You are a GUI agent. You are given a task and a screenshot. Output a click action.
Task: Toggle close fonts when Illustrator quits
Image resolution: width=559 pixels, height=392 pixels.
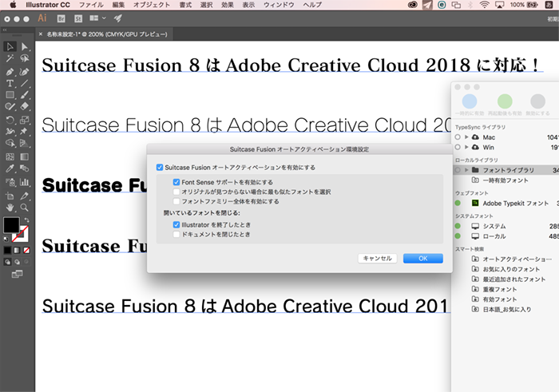point(176,224)
